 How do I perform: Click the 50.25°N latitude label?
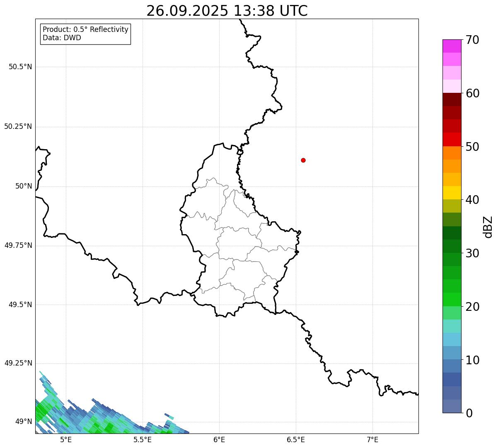click(18, 126)
